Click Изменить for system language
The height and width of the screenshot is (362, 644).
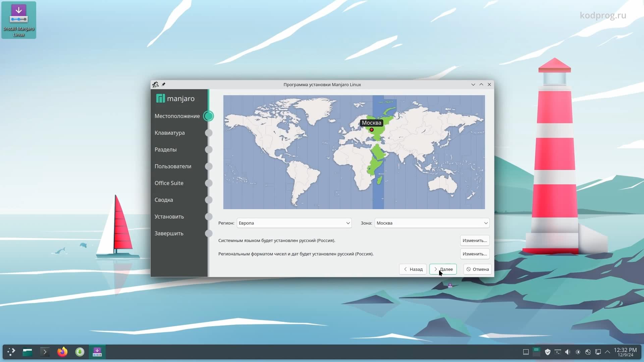(x=475, y=241)
